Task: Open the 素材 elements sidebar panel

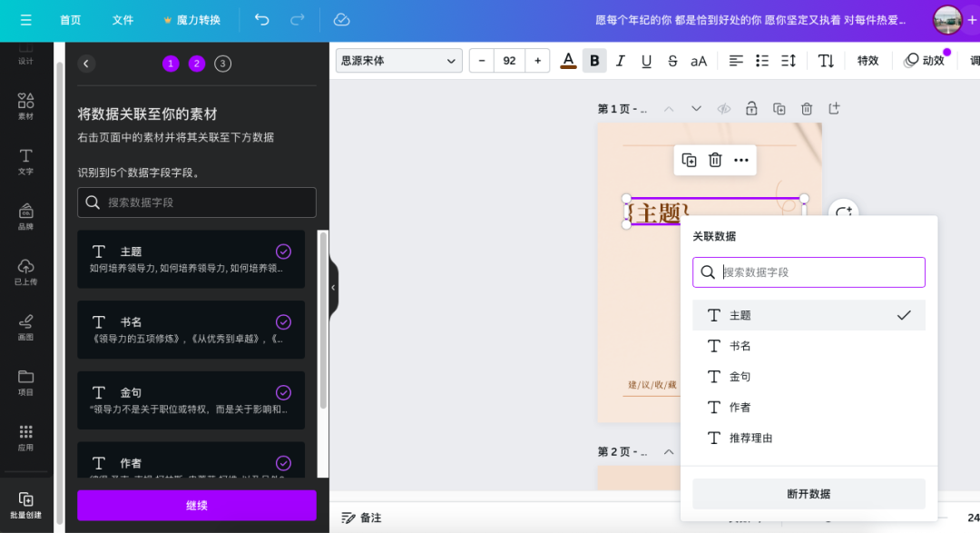Action: point(25,106)
